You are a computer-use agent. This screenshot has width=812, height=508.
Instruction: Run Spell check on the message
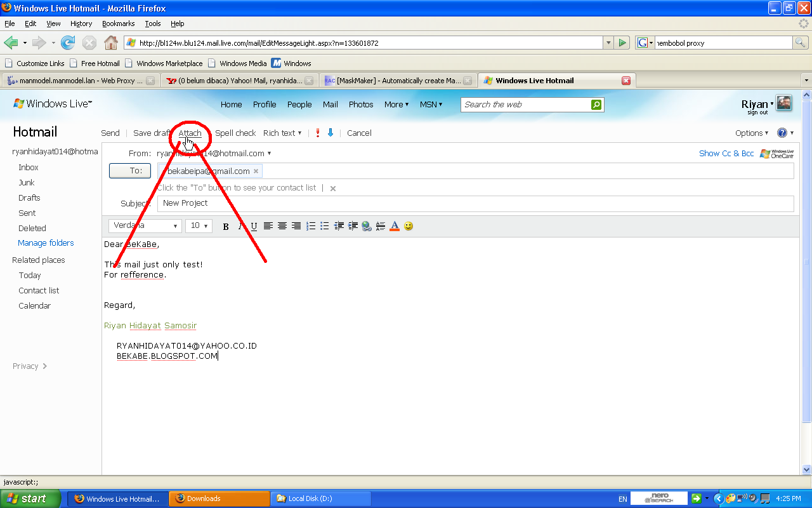[235, 133]
